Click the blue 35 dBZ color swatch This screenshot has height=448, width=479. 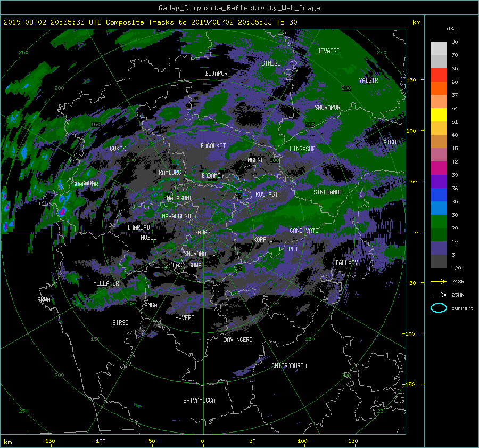[439, 194]
